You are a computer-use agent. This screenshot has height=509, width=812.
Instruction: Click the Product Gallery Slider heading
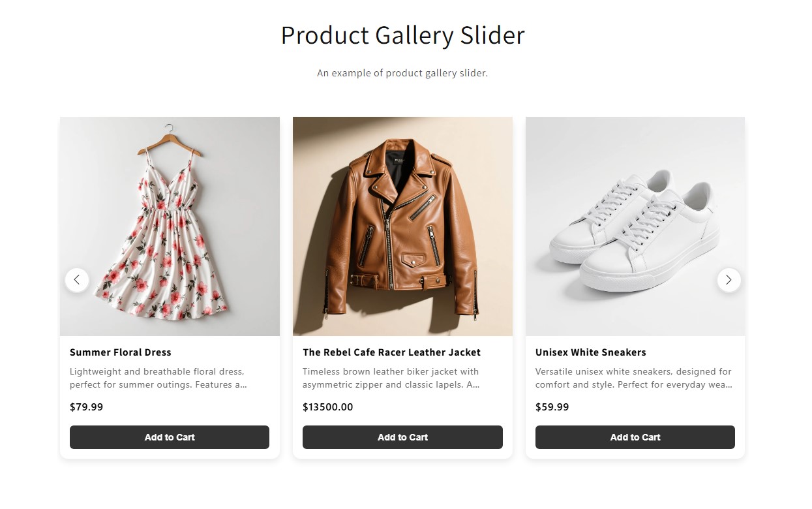[x=402, y=35]
